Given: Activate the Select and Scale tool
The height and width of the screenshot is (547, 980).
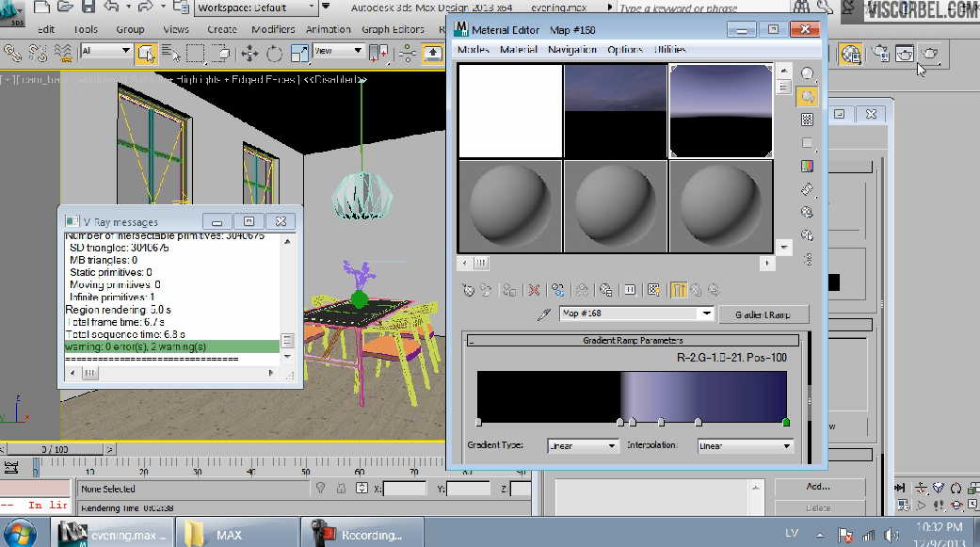Looking at the screenshot, I should tap(299, 53).
